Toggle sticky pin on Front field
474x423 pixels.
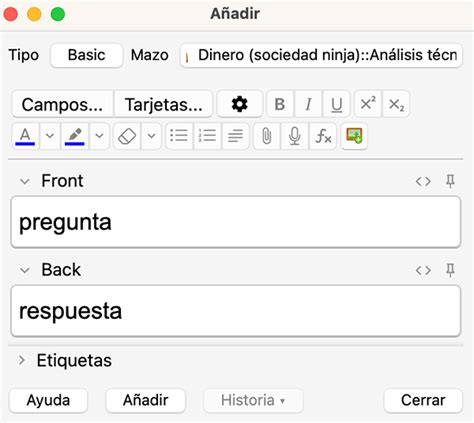(450, 181)
